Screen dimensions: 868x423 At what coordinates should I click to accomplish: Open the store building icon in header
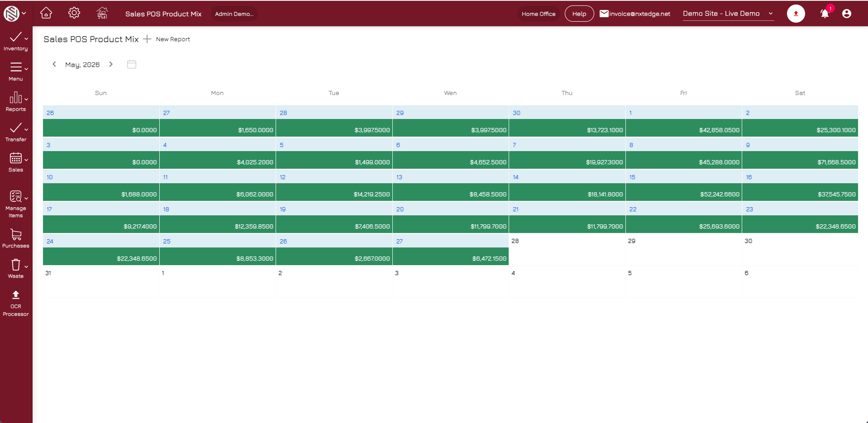pos(102,13)
